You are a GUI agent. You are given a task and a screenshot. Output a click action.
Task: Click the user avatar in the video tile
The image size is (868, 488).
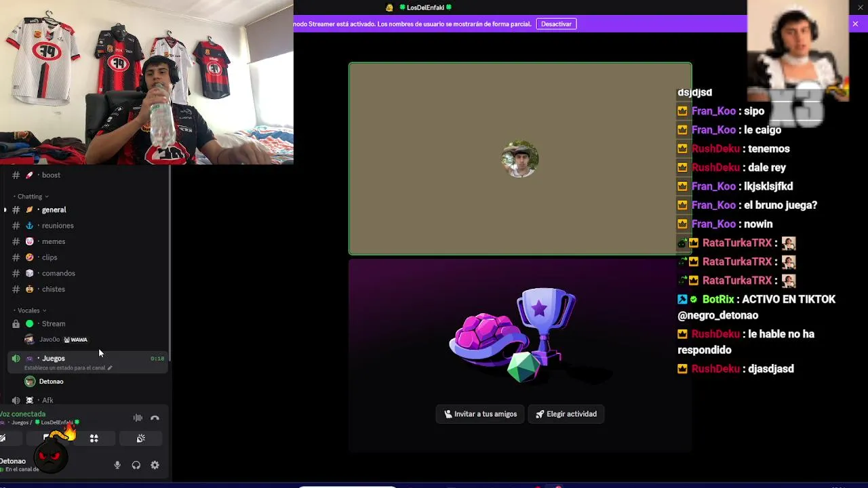tap(520, 159)
